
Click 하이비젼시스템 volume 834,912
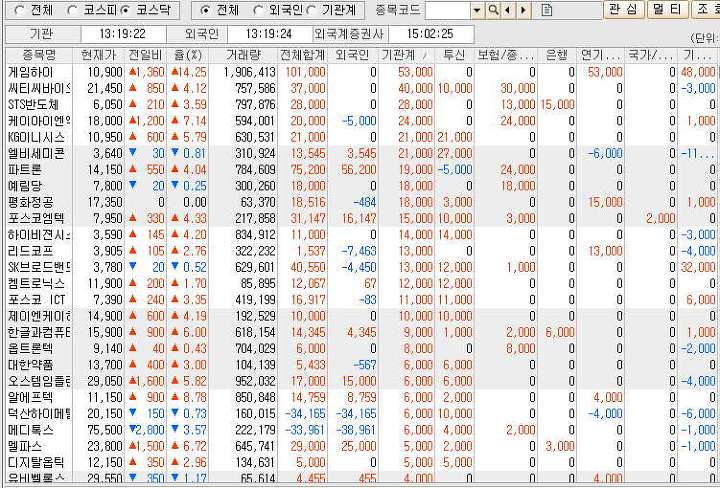256,235
